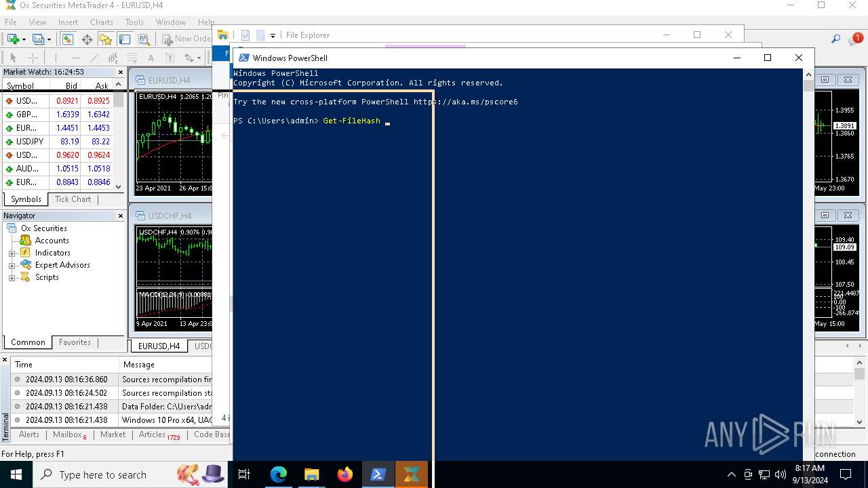Click the Indicators icon in Navigator

tap(26, 253)
